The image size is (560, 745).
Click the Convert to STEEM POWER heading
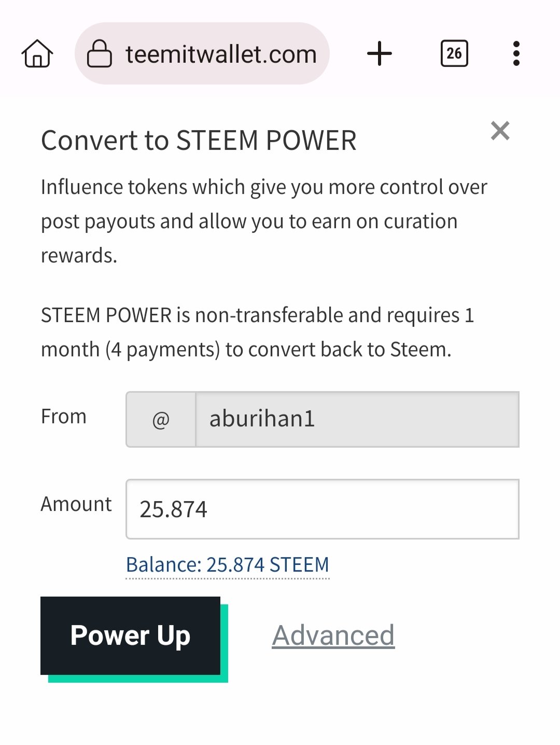pos(199,141)
